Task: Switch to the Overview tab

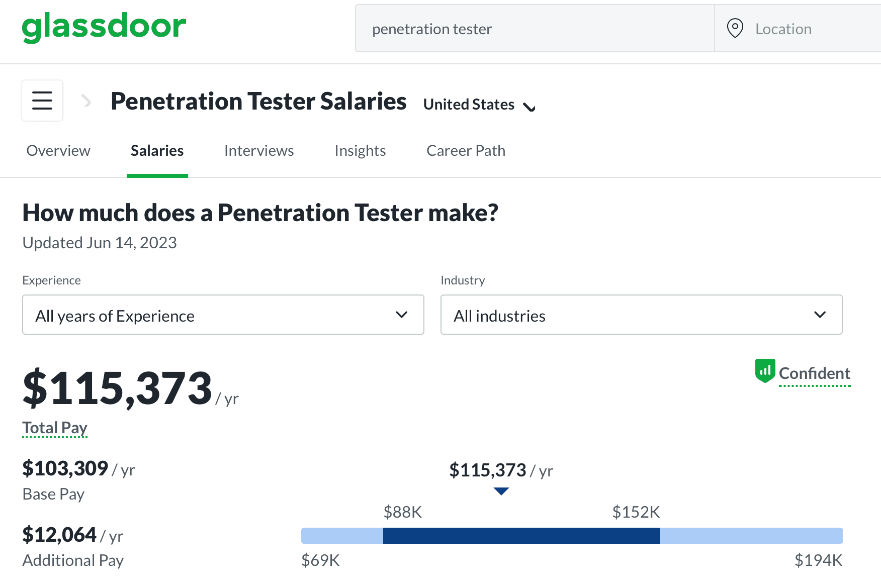Action: pyautogui.click(x=58, y=151)
